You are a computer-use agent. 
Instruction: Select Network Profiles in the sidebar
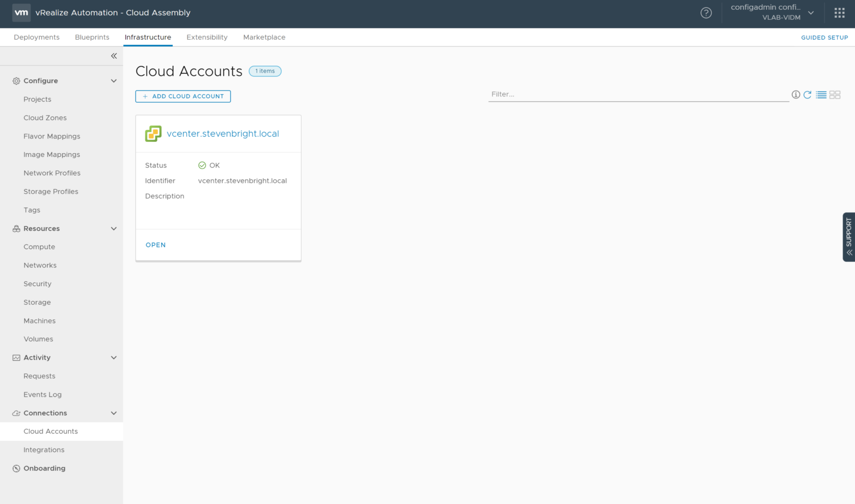click(x=52, y=173)
